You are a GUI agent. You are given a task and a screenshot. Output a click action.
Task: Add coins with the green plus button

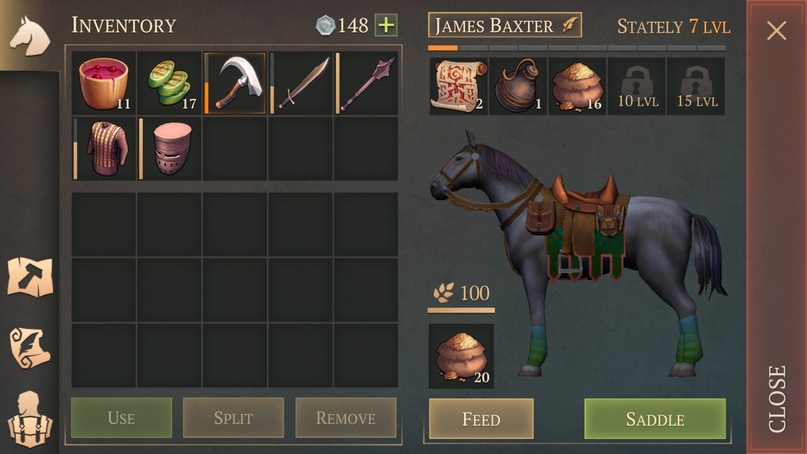387,25
